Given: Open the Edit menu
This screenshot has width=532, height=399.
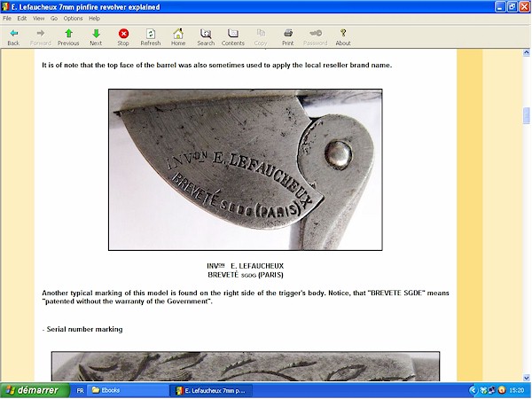Looking at the screenshot, I should click(x=22, y=19).
